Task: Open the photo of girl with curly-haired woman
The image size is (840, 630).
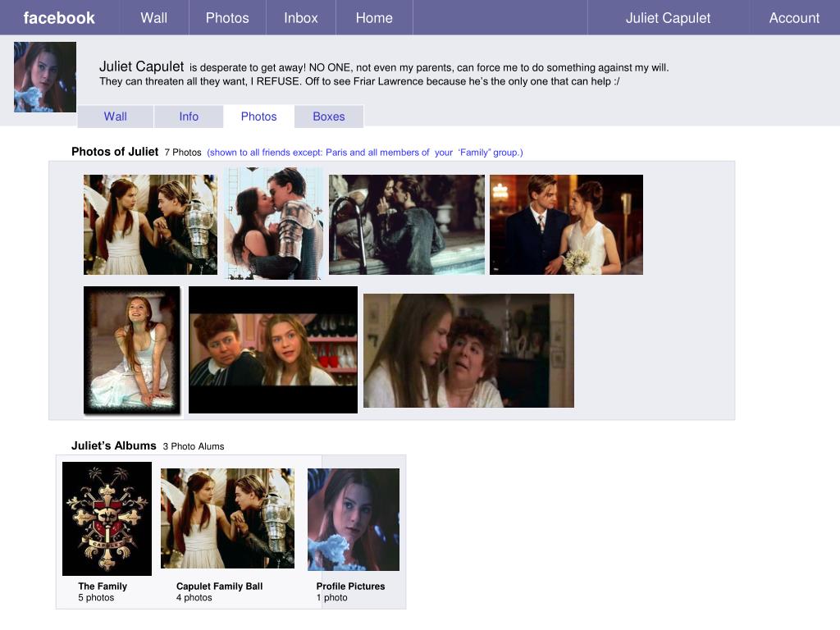Action: (x=468, y=350)
